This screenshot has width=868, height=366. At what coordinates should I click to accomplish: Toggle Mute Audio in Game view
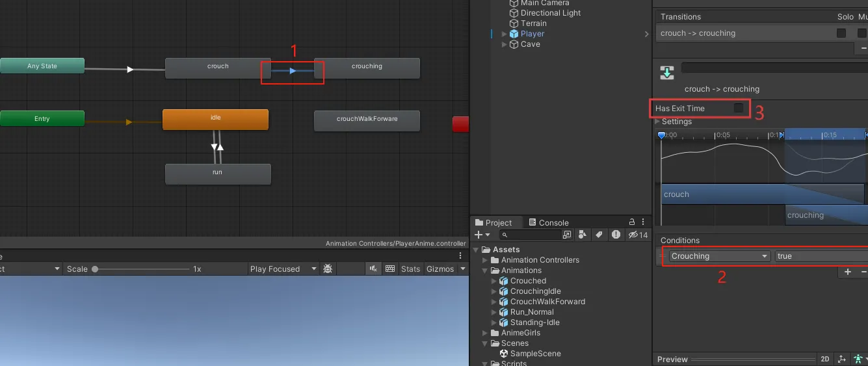[x=373, y=268]
